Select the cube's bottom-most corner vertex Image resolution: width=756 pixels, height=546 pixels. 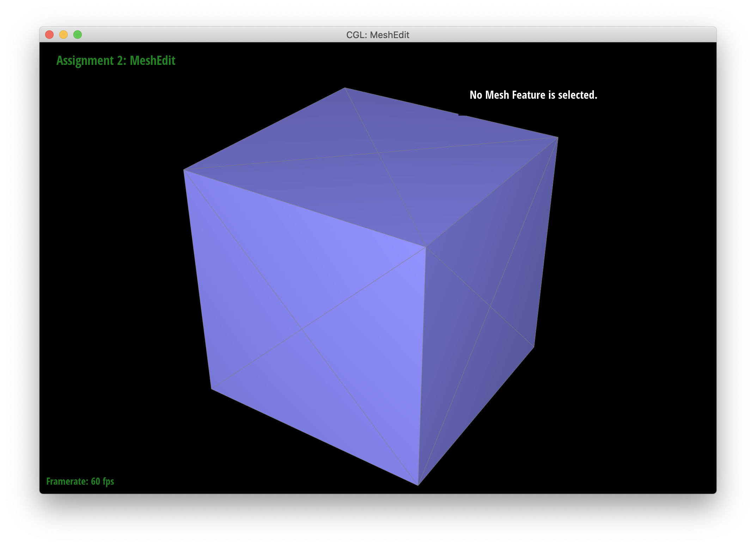coord(418,485)
